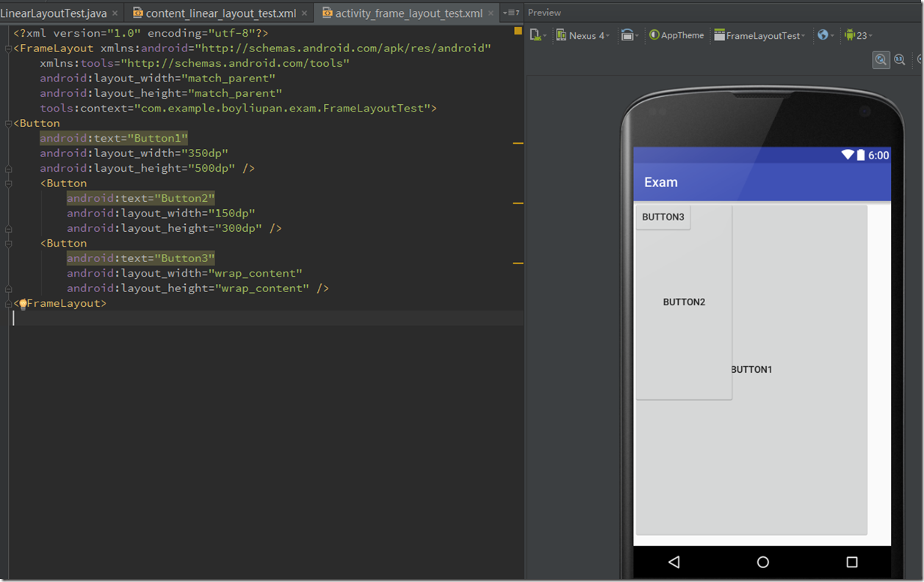Collapse the first Button tag fold marker
Screen dimensions: 924x582
point(8,123)
